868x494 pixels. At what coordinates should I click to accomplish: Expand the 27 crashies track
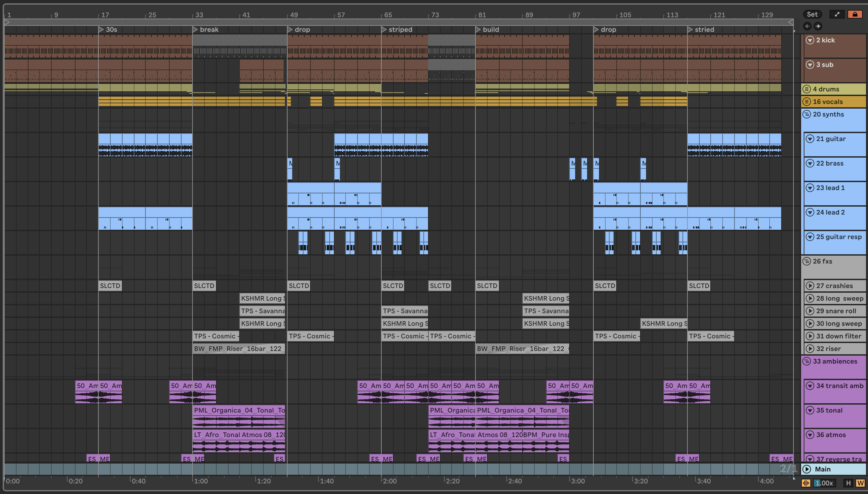coord(810,286)
